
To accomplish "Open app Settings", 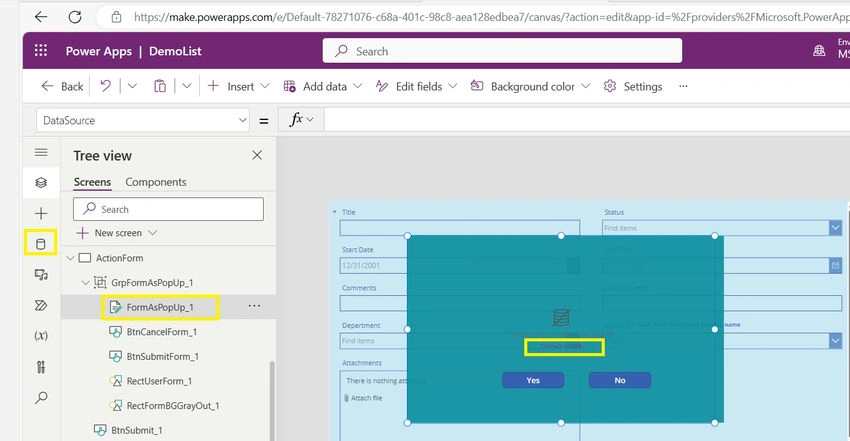I will click(633, 86).
